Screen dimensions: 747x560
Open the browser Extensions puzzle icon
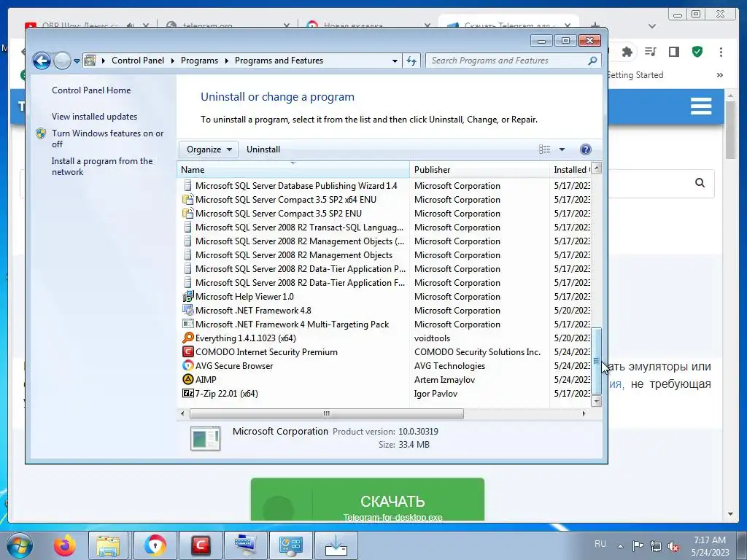[627, 52]
